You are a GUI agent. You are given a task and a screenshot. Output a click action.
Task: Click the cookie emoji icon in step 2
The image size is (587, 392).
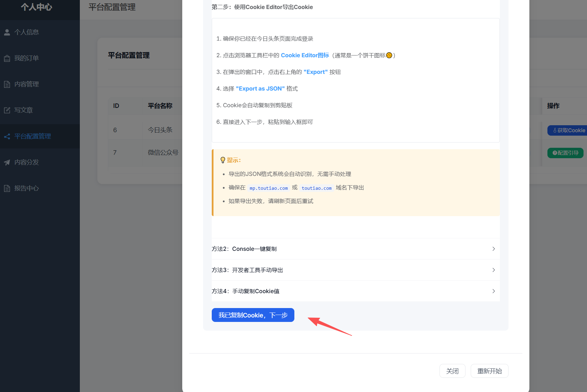coord(389,55)
